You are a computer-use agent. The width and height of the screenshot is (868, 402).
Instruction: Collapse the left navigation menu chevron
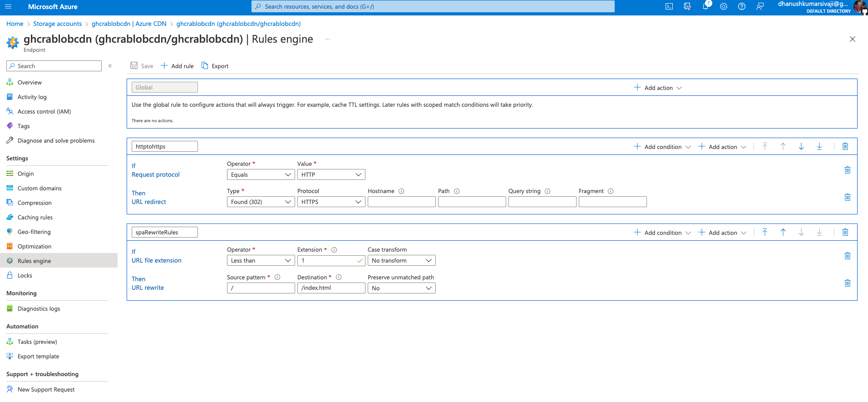[x=110, y=66]
